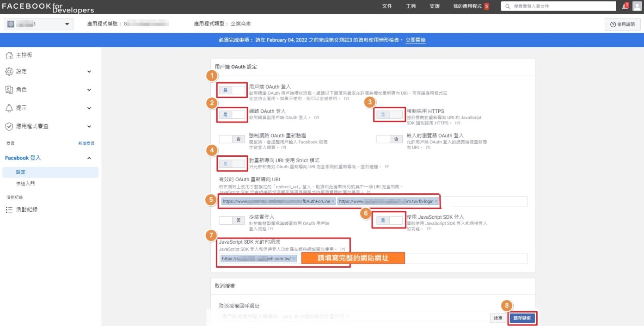The image size is (644, 326).
Task: Expand the 應用程式審查 sidebar section
Action: [x=89, y=126]
